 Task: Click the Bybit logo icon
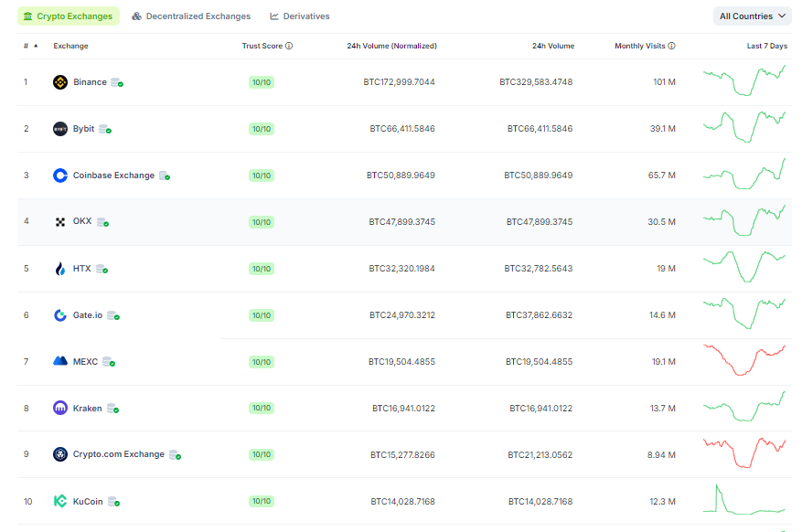point(60,129)
